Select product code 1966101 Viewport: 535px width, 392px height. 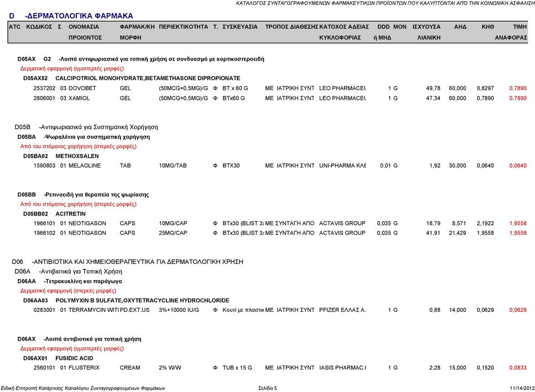click(45, 223)
